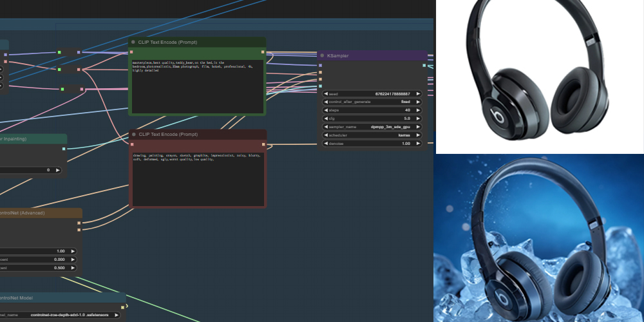
Task: Open the black headphones source image
Action: 540,77
